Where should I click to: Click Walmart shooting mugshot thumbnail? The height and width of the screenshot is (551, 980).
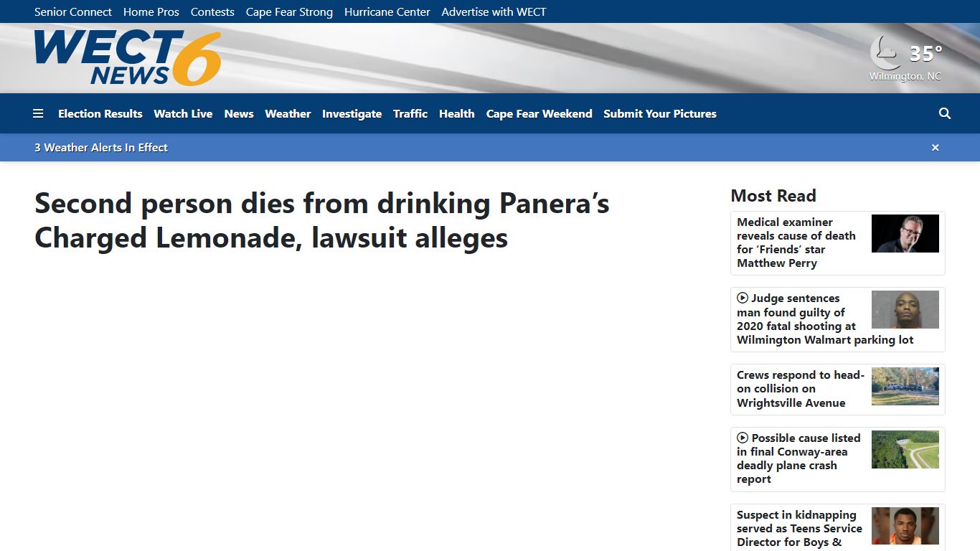pyautogui.click(x=905, y=310)
